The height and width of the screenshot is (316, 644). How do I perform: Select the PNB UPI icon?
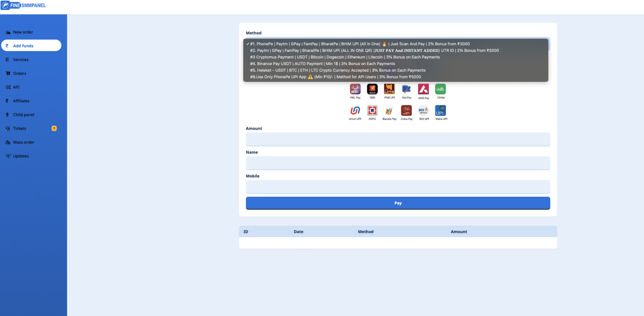[x=389, y=89]
